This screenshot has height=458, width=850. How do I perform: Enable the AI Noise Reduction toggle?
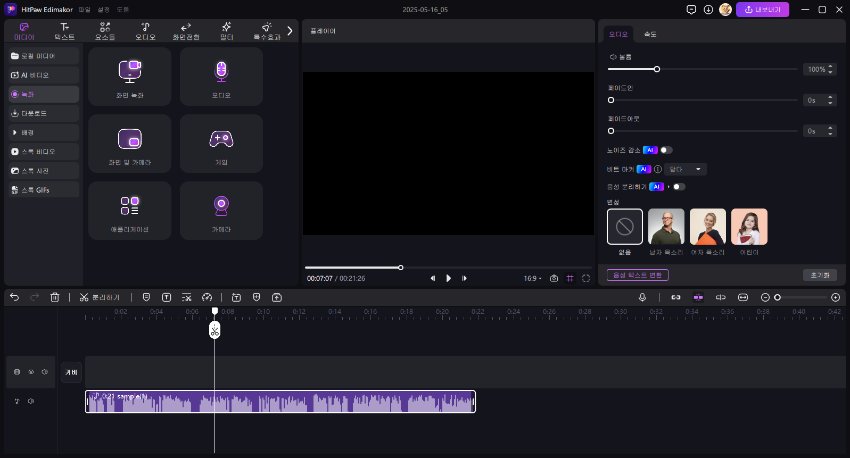coord(666,150)
